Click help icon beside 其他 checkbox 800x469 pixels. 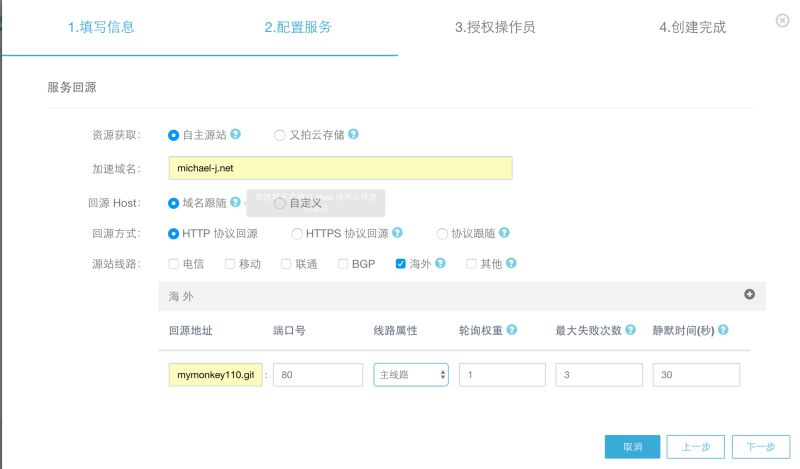[x=511, y=264]
